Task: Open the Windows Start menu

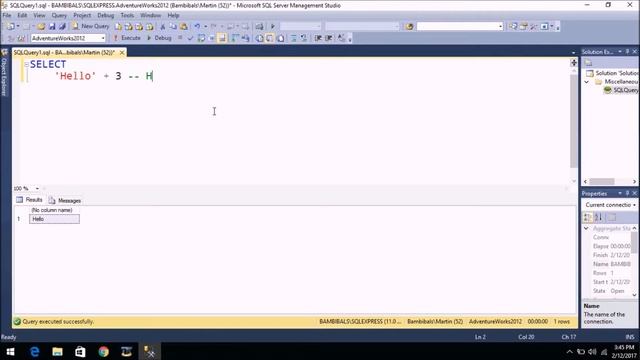Action: 11,351
